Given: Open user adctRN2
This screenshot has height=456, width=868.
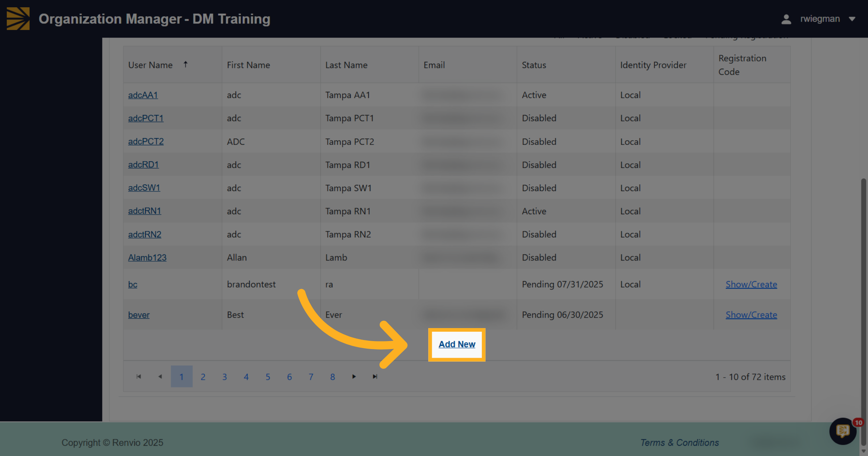Looking at the screenshot, I should click(x=145, y=234).
